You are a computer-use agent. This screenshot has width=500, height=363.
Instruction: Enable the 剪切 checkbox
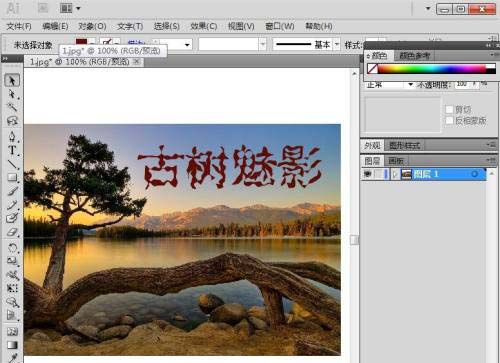pyautogui.click(x=449, y=109)
